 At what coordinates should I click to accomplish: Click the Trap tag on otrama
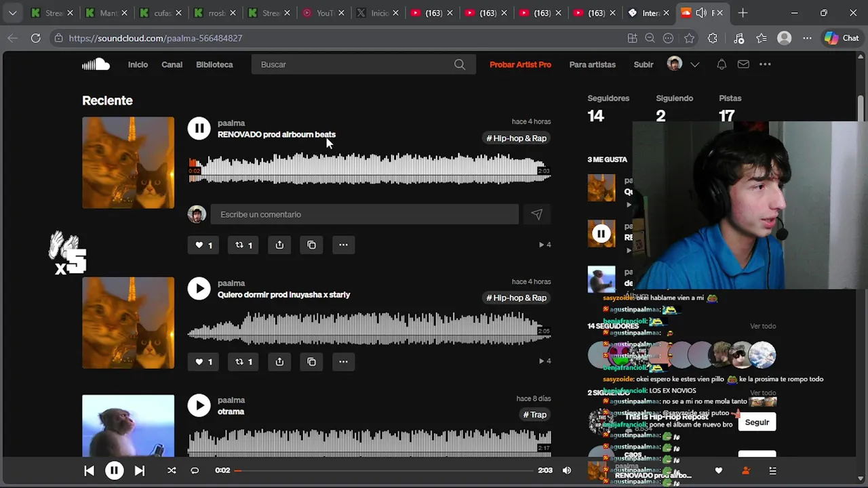click(x=535, y=415)
